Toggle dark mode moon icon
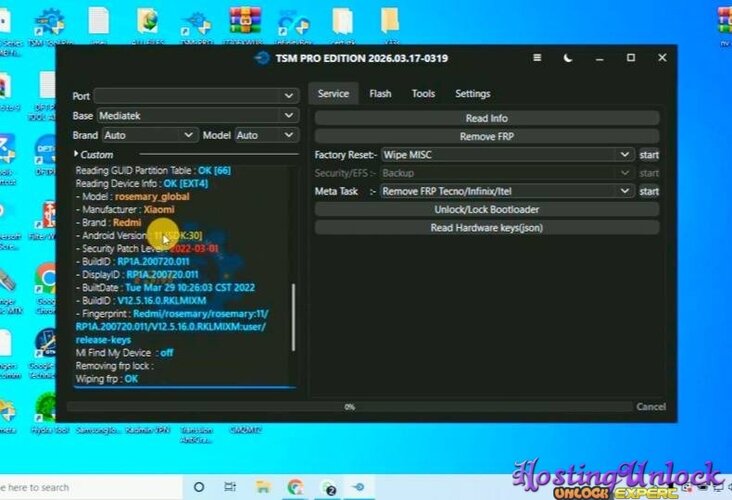732x500 pixels. click(568, 58)
